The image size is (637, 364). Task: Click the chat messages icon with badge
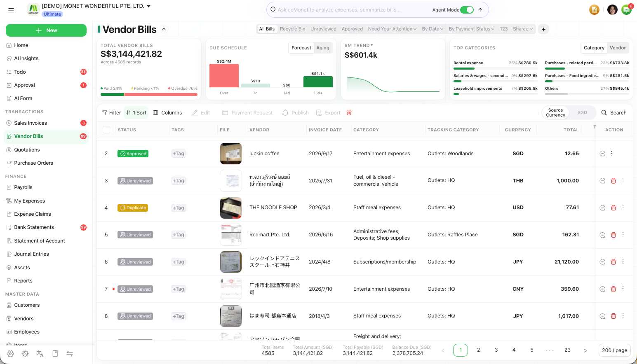pos(626,10)
